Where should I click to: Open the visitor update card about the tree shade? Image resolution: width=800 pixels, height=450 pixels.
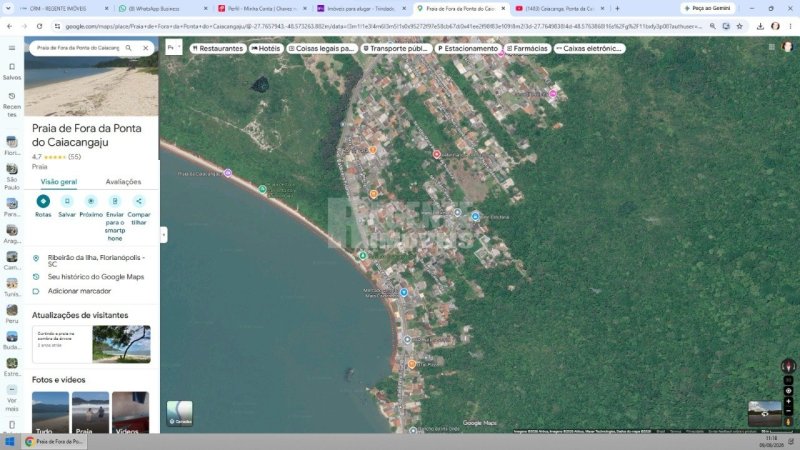tap(91, 344)
